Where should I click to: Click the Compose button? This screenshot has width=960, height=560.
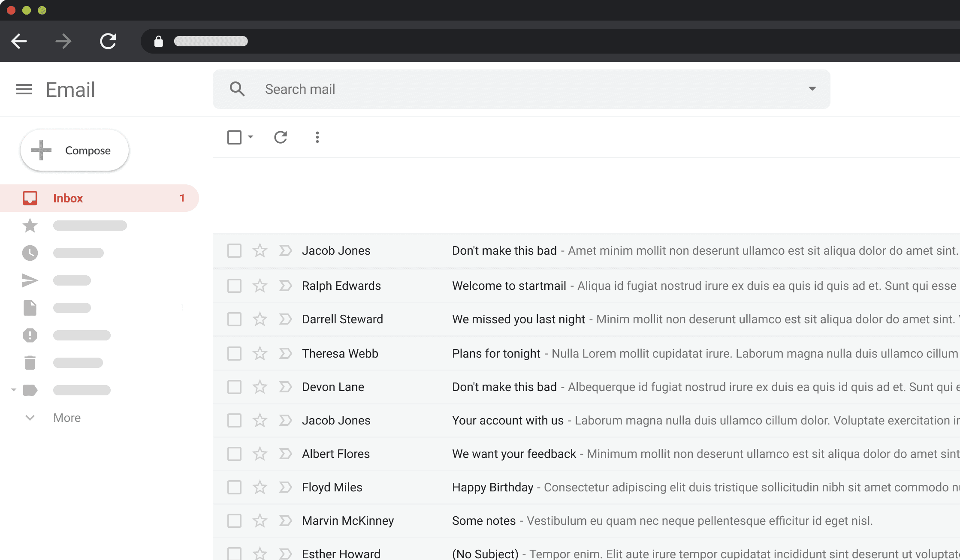(75, 151)
